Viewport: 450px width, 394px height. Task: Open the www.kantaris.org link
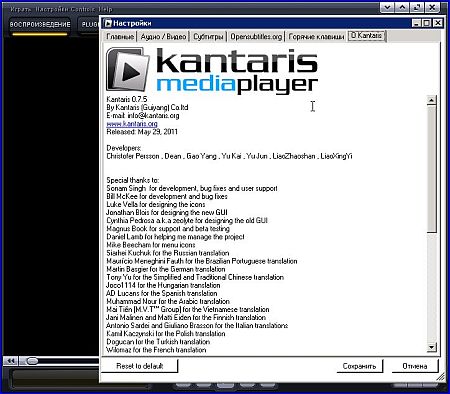(x=132, y=124)
